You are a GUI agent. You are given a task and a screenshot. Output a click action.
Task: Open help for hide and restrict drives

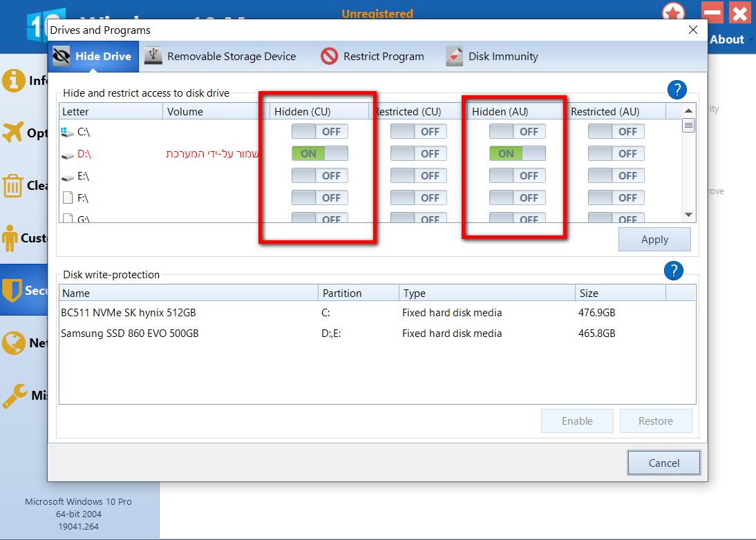[x=677, y=90]
